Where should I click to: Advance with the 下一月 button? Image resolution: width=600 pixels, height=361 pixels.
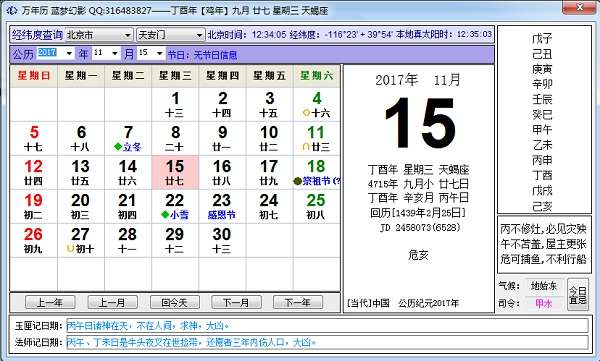(236, 302)
